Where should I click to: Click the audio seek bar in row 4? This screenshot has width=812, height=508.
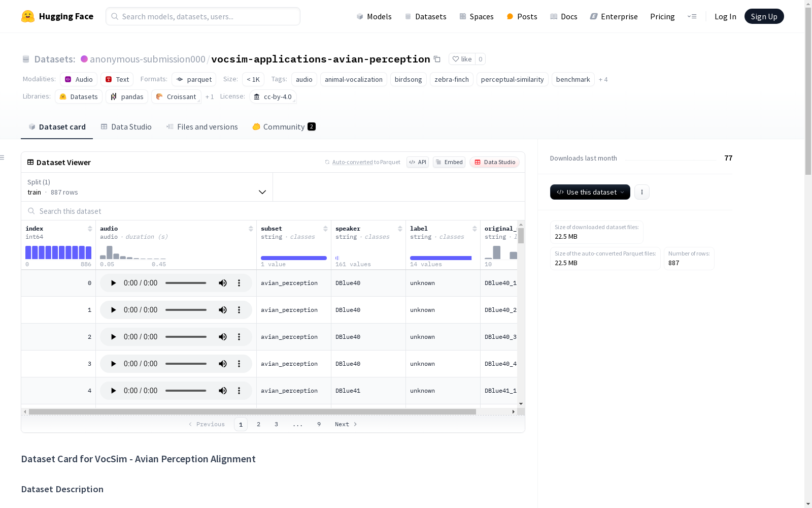pyautogui.click(x=186, y=391)
